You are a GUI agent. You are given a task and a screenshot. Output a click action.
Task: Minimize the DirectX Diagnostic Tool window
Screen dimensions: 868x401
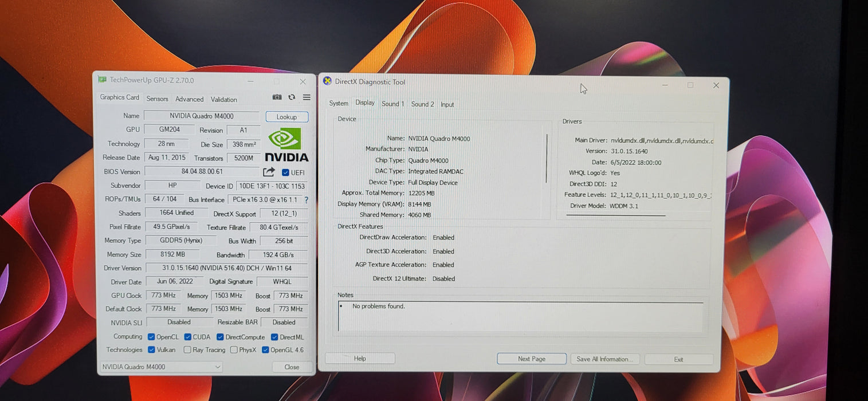(x=665, y=85)
